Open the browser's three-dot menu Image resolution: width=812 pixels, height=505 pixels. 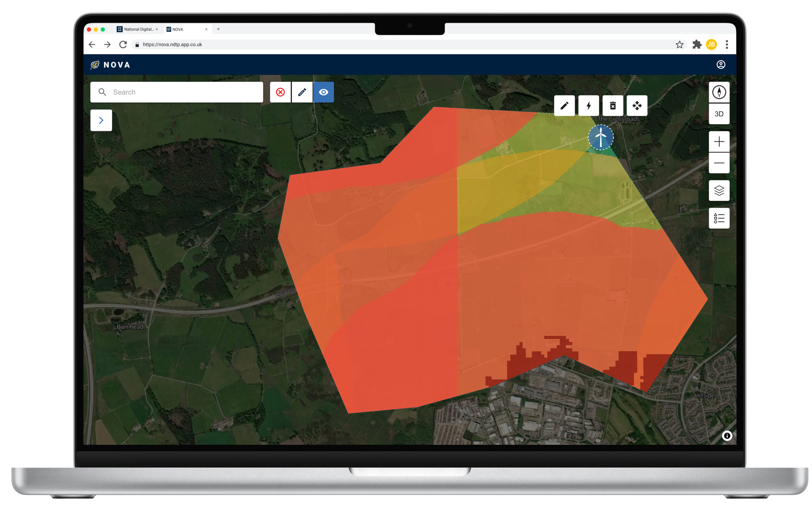tap(726, 44)
